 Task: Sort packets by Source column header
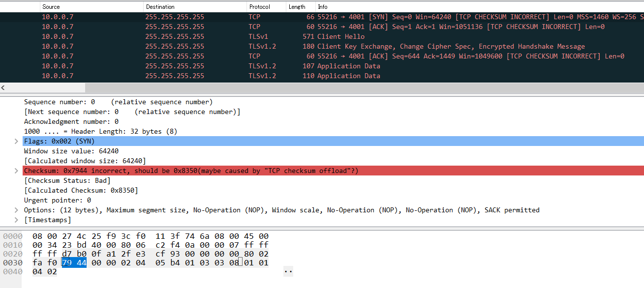(92, 7)
